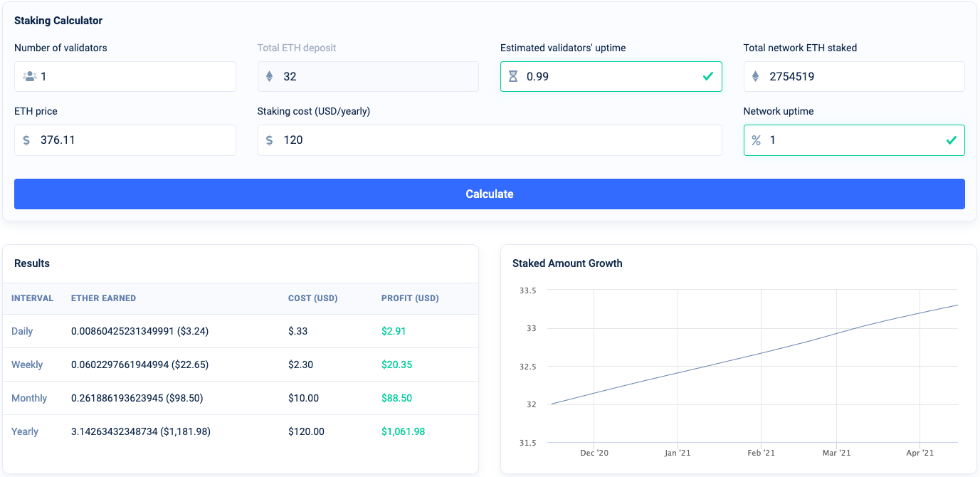Image resolution: width=980 pixels, height=477 pixels.
Task: Click the ETHER EARNED column header
Action: pos(103,298)
